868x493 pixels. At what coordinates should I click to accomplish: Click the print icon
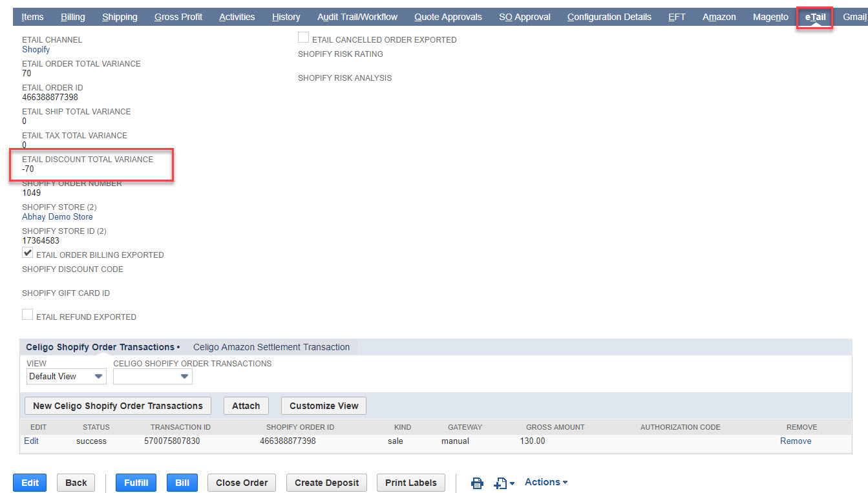pyautogui.click(x=477, y=483)
